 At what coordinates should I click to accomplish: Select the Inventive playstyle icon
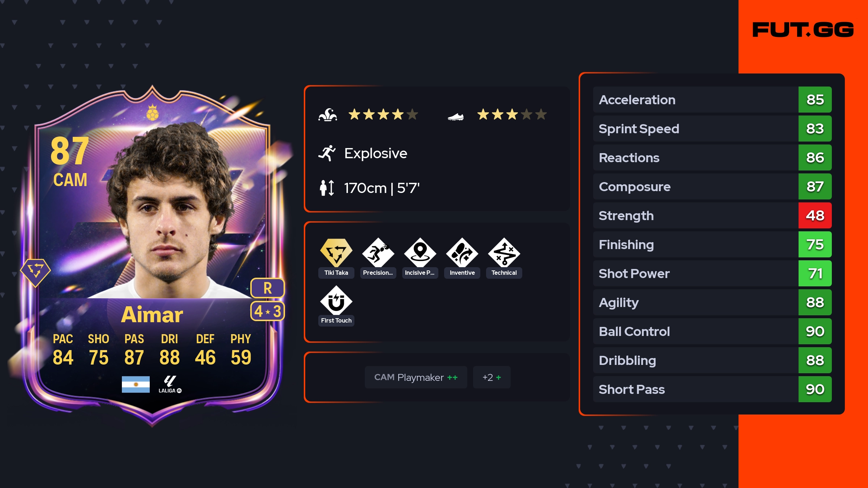pos(462,252)
